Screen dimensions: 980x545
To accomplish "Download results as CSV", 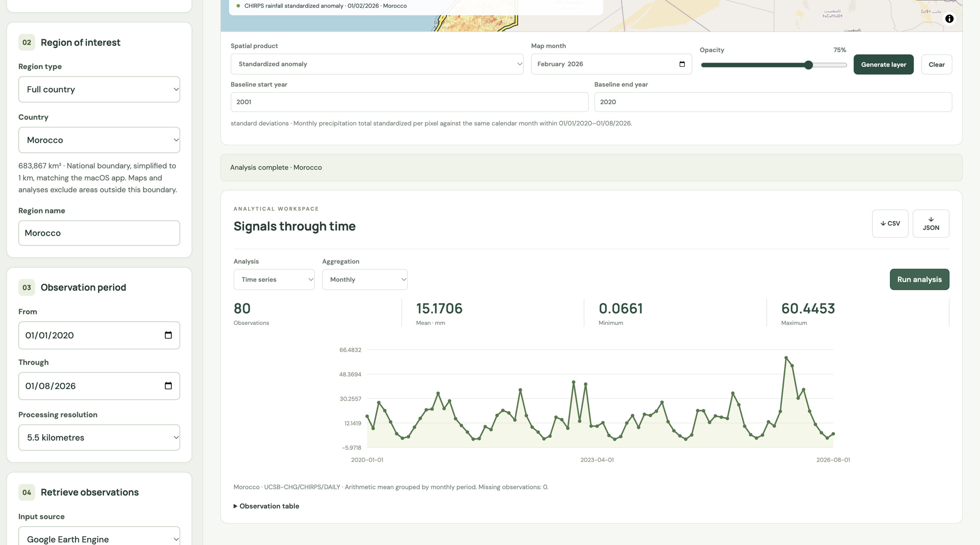I will (x=890, y=224).
